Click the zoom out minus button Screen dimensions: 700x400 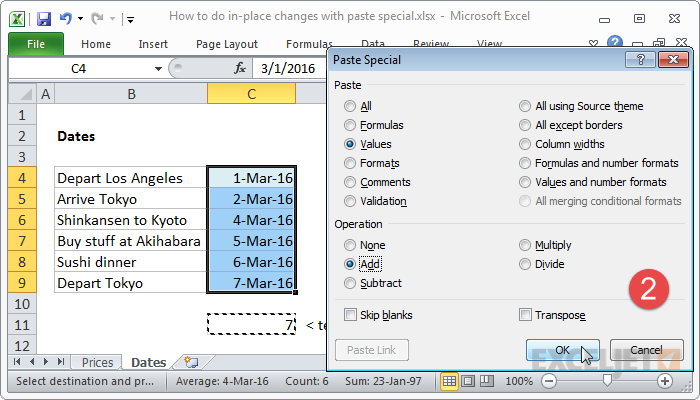[x=549, y=381]
